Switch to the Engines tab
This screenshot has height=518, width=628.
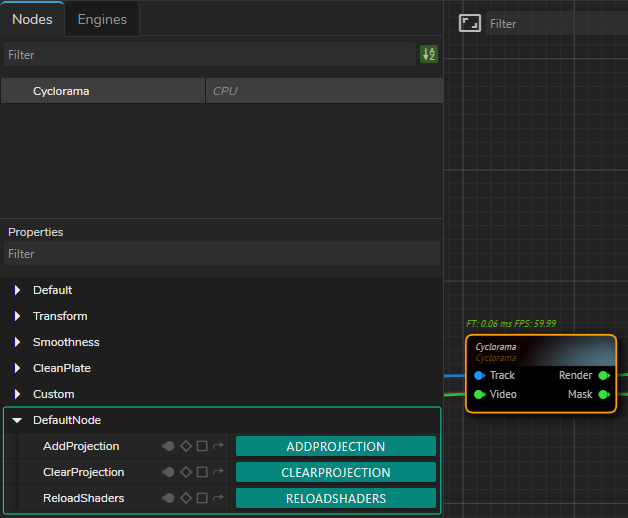(102, 19)
